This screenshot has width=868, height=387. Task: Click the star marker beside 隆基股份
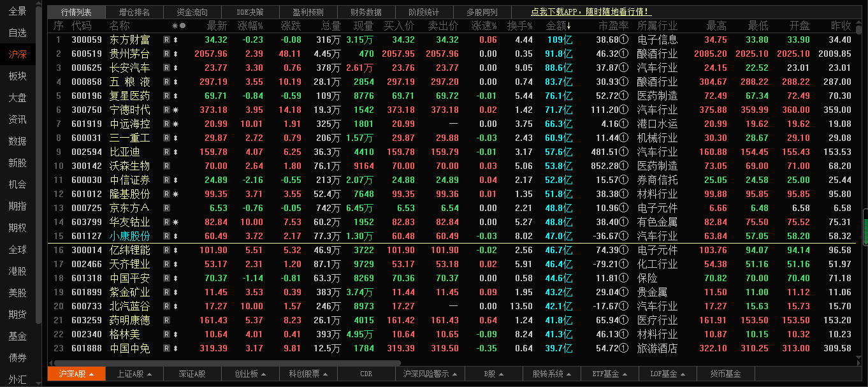(x=175, y=194)
